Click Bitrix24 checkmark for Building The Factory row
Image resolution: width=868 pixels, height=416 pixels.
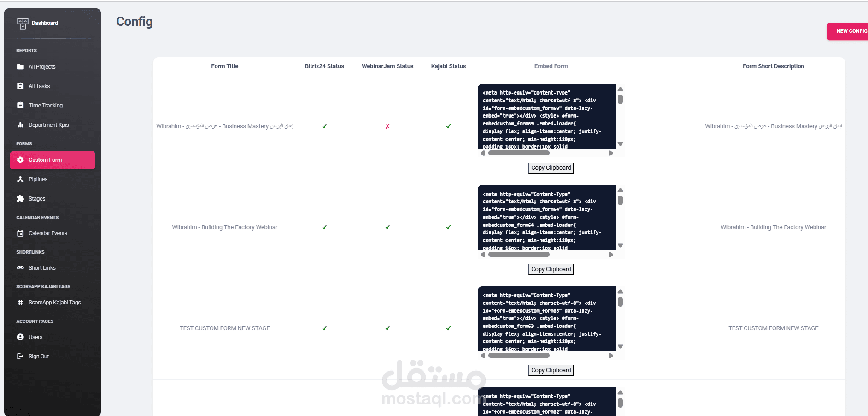pyautogui.click(x=324, y=227)
